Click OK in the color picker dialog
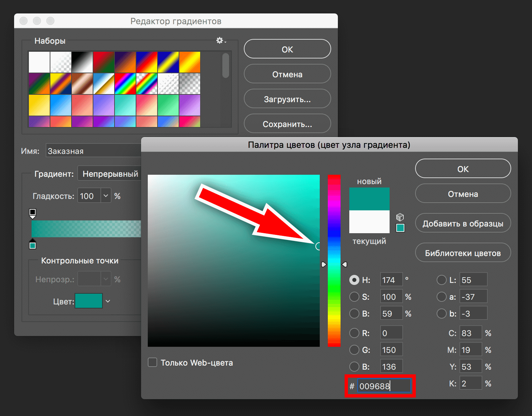Image resolution: width=532 pixels, height=416 pixels. [462, 169]
